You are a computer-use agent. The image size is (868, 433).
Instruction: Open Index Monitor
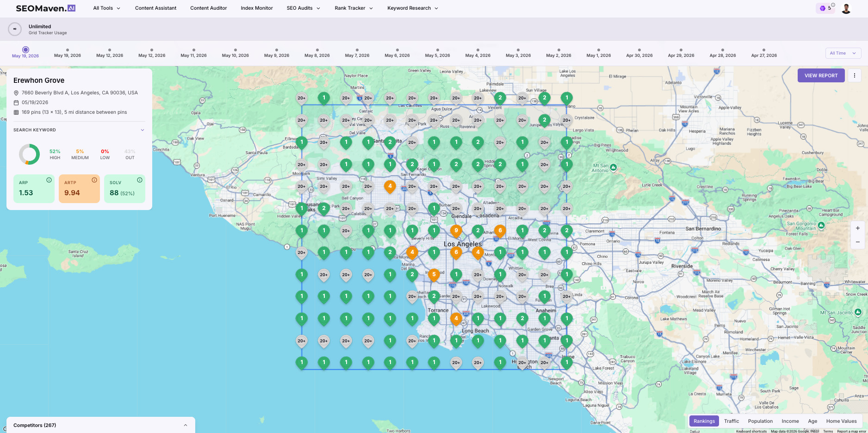pos(256,8)
